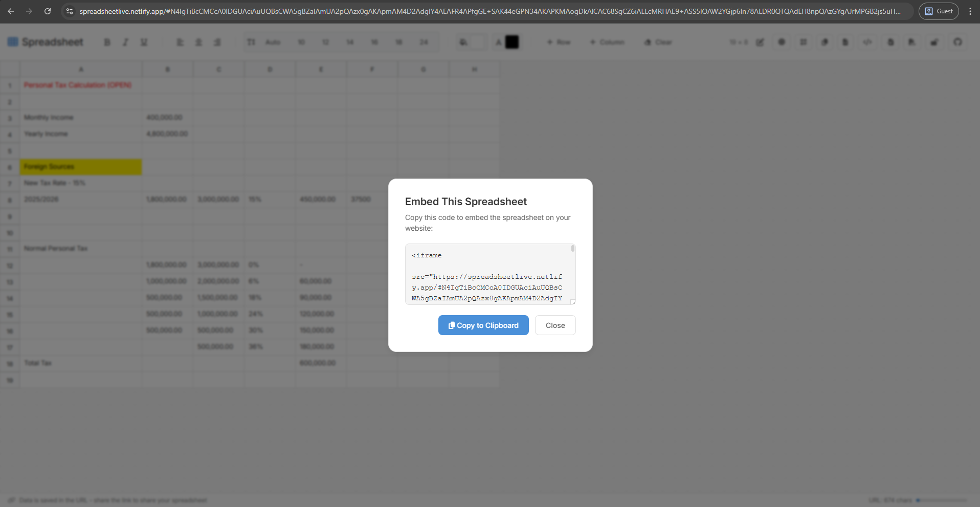Click the edit pencil icon in toolbar
The image size is (980, 507).
[x=760, y=42]
